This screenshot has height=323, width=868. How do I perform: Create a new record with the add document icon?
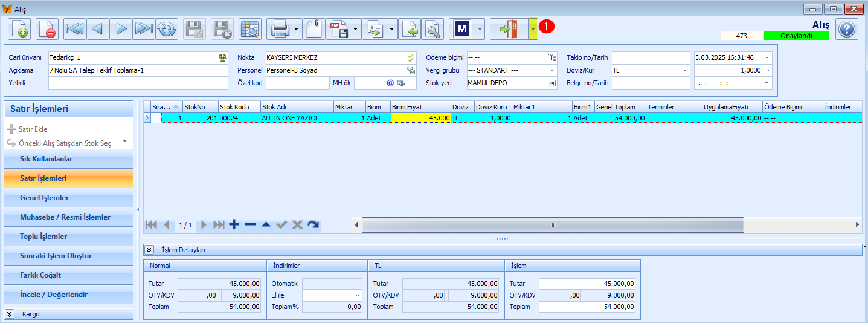coord(19,29)
